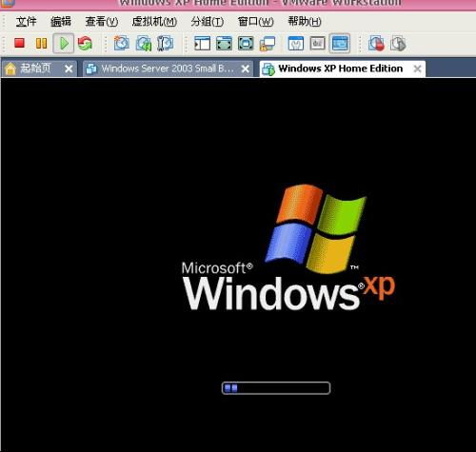Show the appliance view icon

[318, 43]
